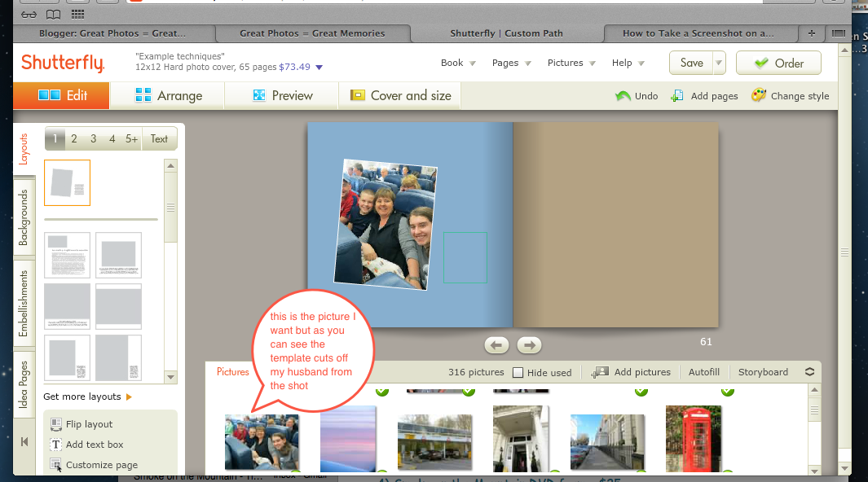Toggle the Hide used checkbox
Viewport: 868px width, 482px height.
pyautogui.click(x=518, y=373)
